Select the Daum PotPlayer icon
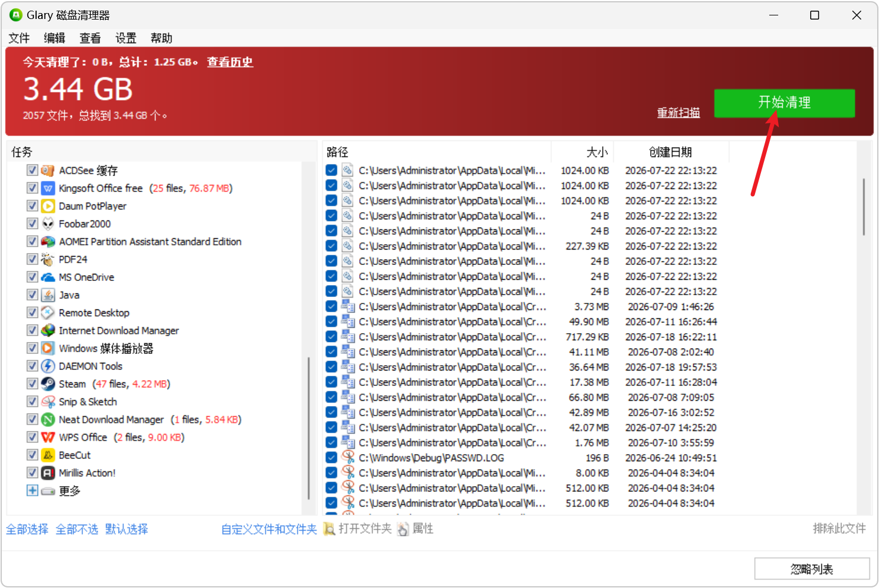Image resolution: width=879 pixels, height=588 pixels. tap(48, 206)
